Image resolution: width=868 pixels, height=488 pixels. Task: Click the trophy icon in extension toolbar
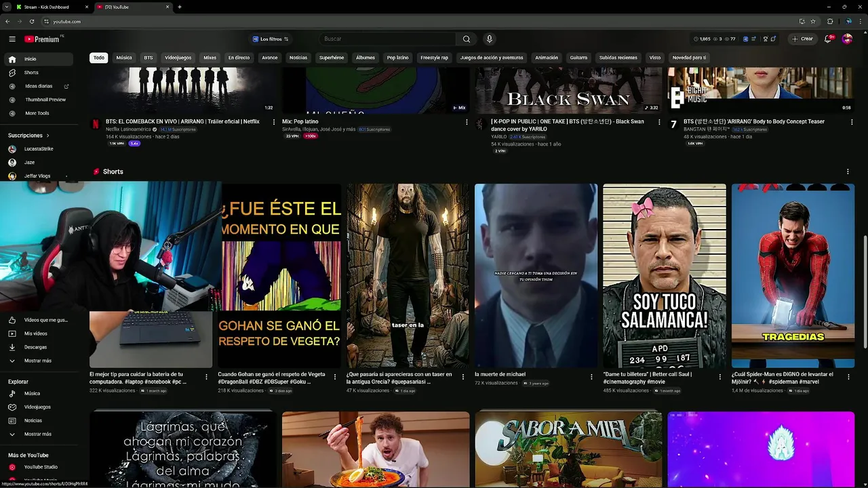coord(766,39)
